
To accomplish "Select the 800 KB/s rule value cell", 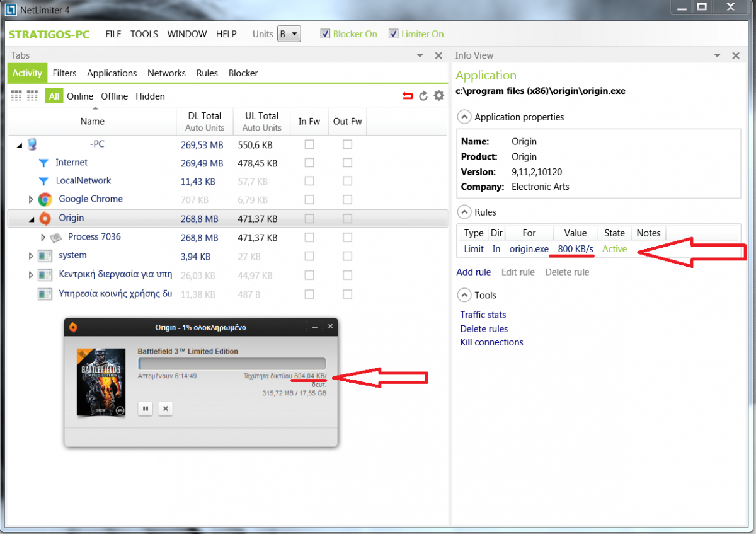I will pyautogui.click(x=576, y=249).
